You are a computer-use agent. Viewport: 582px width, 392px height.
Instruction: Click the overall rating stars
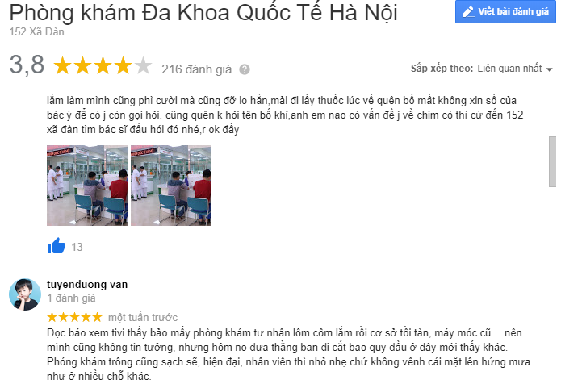[103, 65]
